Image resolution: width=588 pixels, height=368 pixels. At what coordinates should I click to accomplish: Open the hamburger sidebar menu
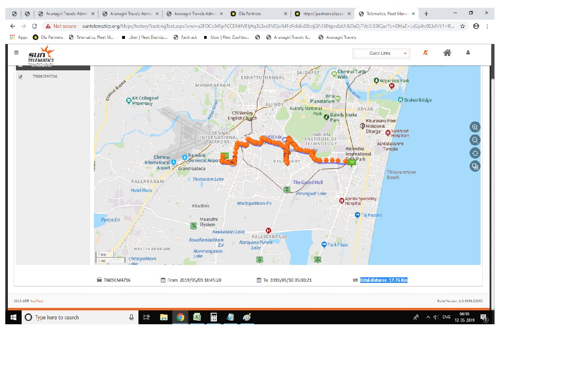click(x=16, y=52)
